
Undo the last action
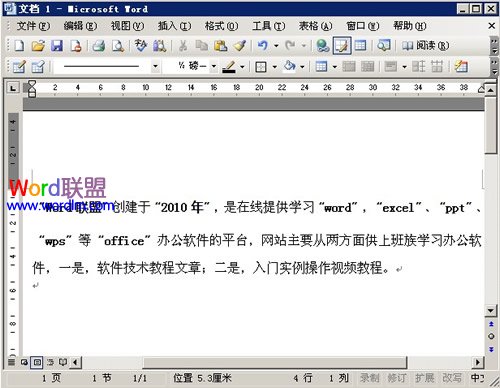coord(263,46)
